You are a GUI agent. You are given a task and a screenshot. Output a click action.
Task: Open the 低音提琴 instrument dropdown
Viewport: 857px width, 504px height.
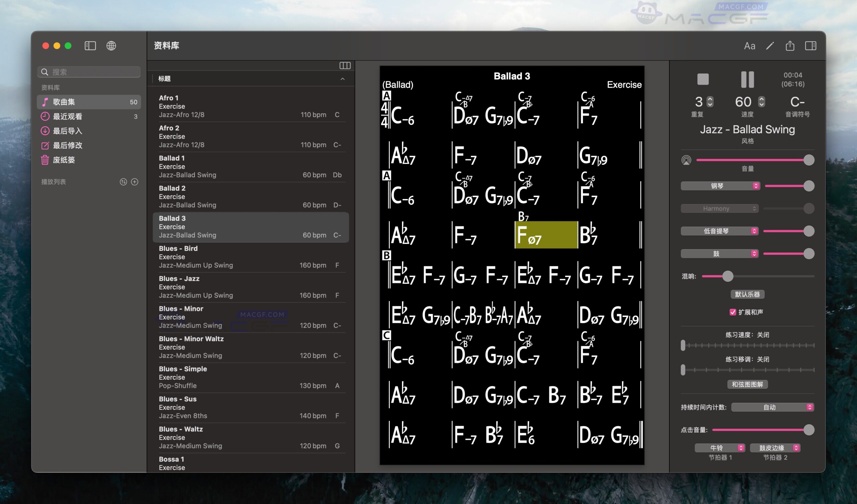719,231
